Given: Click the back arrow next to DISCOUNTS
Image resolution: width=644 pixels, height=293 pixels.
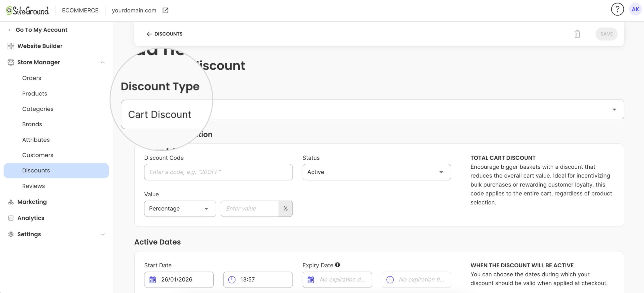Looking at the screenshot, I should click(149, 34).
